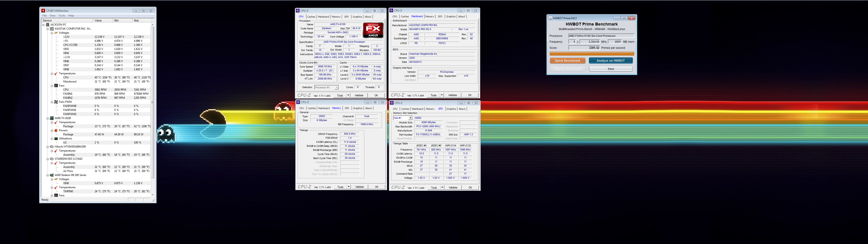Collapse the AMD FX-6100 node
The image size is (868, 244).
pyautogui.click(x=47, y=118)
